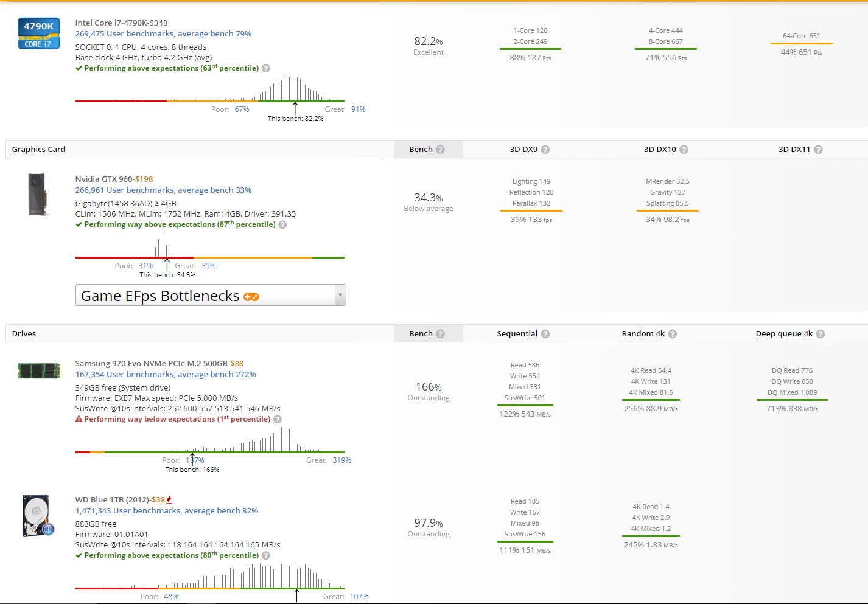Open 266,961 User benchmarks link for GPU

pyautogui.click(x=163, y=190)
